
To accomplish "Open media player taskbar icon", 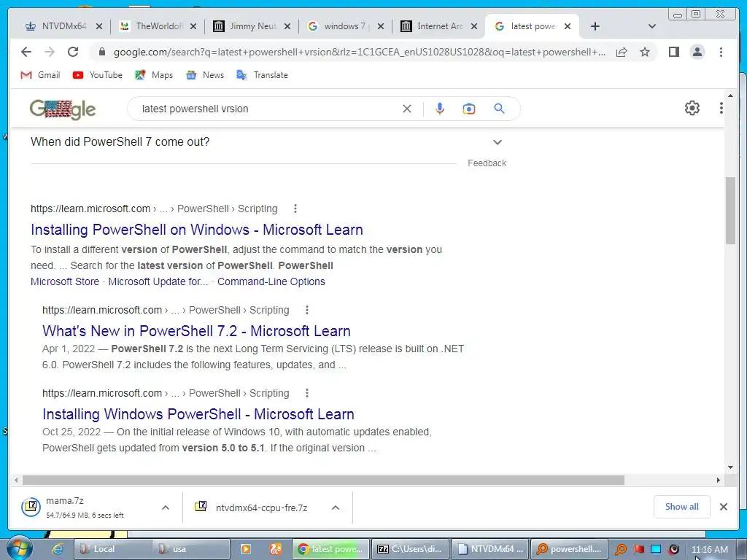I will (x=246, y=549).
